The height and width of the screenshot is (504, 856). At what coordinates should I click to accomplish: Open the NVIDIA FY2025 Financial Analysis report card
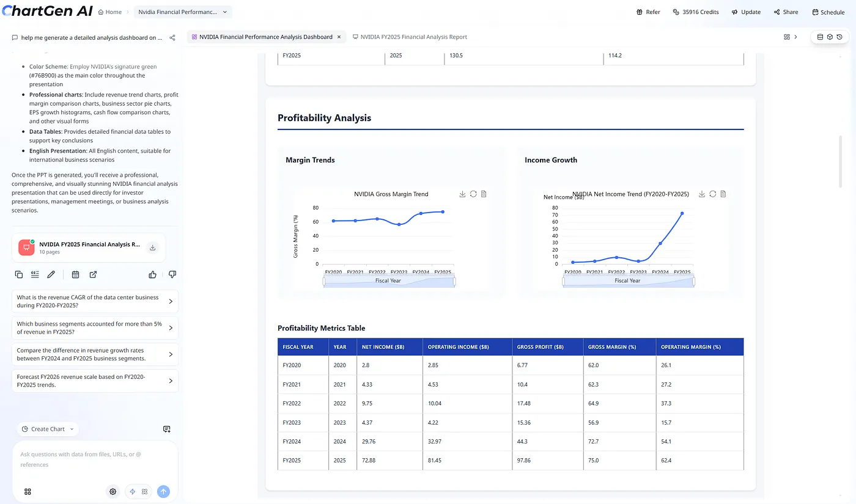(x=89, y=247)
